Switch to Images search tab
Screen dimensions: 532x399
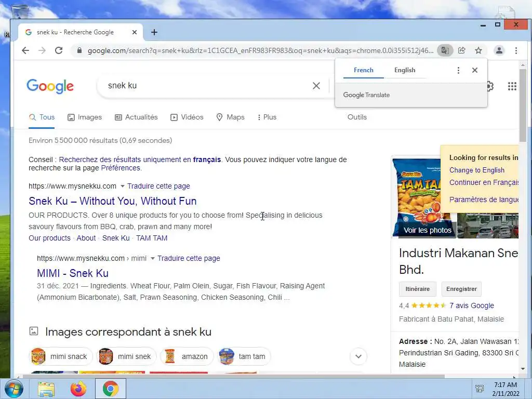pyautogui.click(x=85, y=117)
